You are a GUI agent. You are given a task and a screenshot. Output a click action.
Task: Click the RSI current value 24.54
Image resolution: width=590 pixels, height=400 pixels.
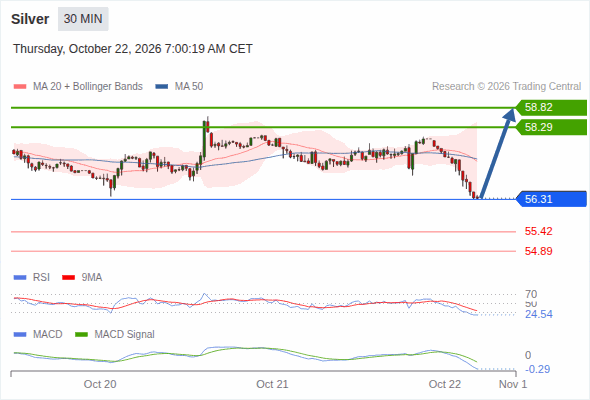pyautogui.click(x=539, y=314)
